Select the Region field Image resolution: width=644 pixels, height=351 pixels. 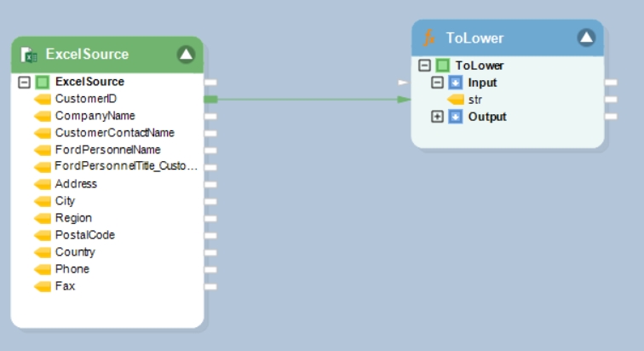(x=73, y=218)
